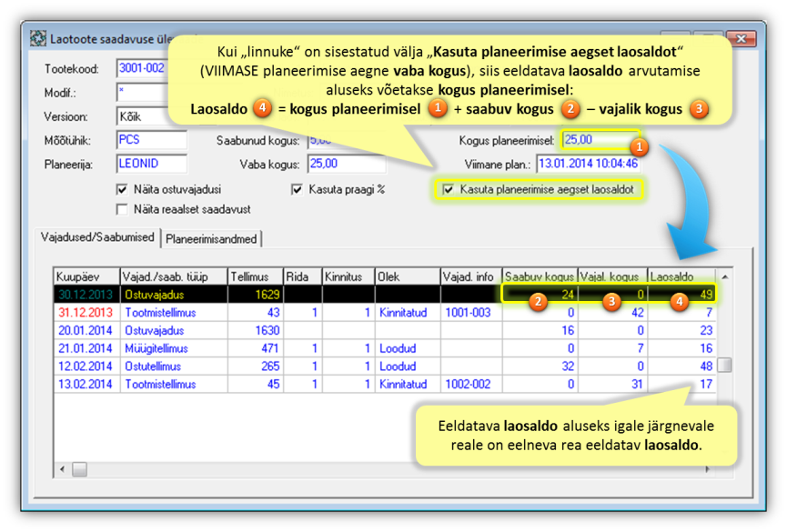Viewport: 787px width, 532px height.
Task: Click Vajal. kogus value 42
Action: [x=638, y=313]
